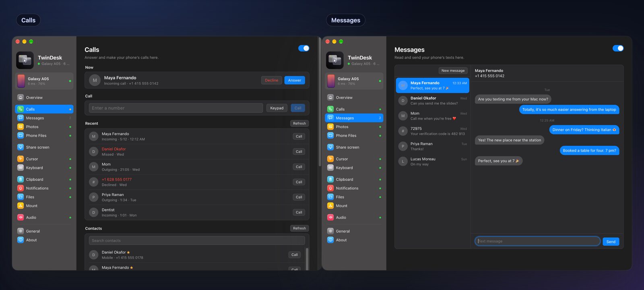
Task: Click Share screen icon in Messages window sidebar
Action: pos(330,147)
